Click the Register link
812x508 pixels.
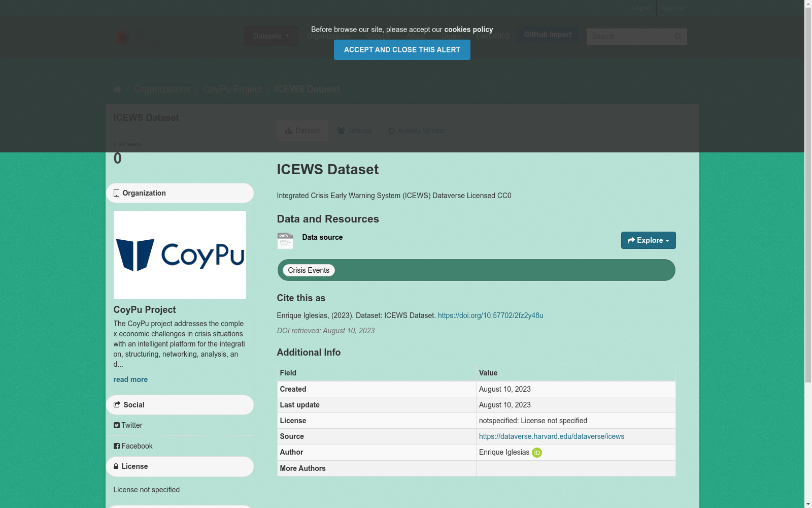pyautogui.click(x=673, y=8)
